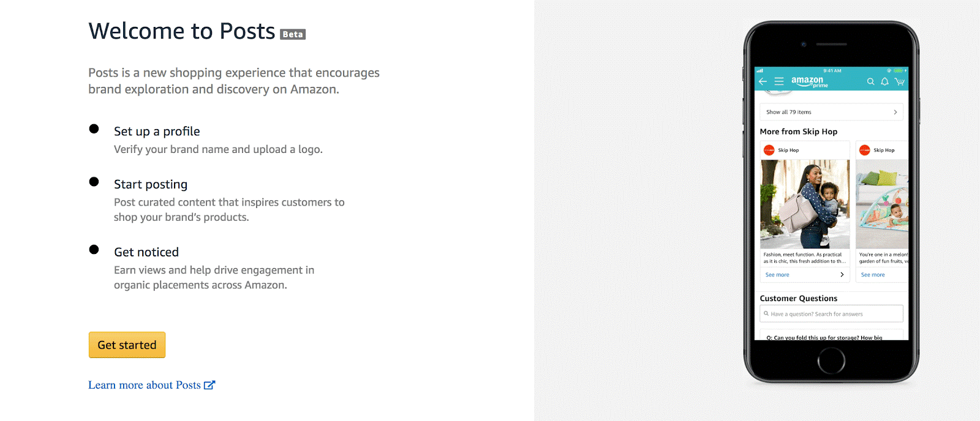Open notifications via the bell icon
This screenshot has height=421, width=980.
coord(884,81)
